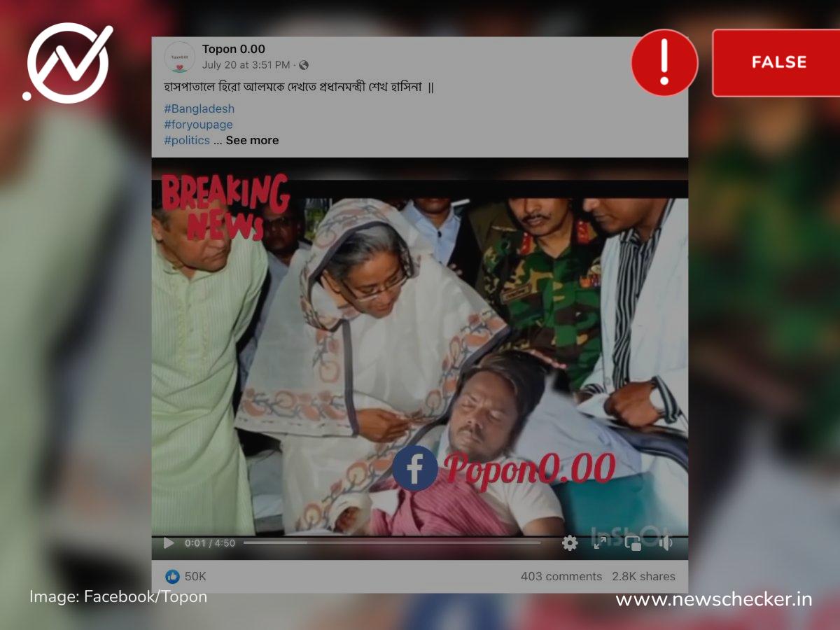The height and width of the screenshot is (630, 840).
Task: Open the #Bangladesh hashtag
Action: click(199, 108)
